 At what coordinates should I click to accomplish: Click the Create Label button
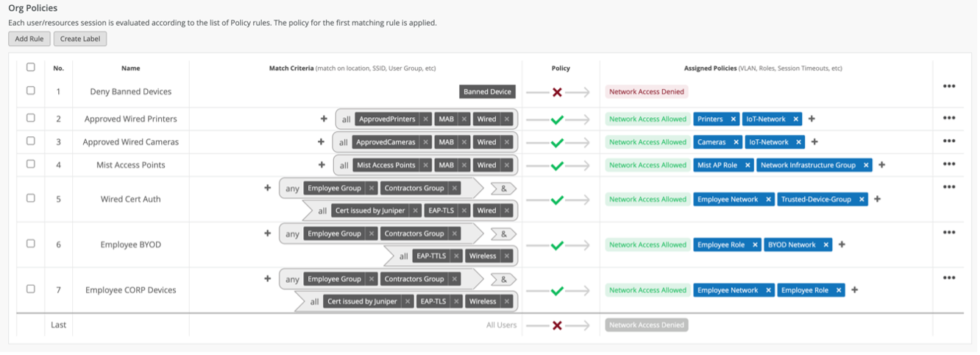pyautogui.click(x=80, y=39)
